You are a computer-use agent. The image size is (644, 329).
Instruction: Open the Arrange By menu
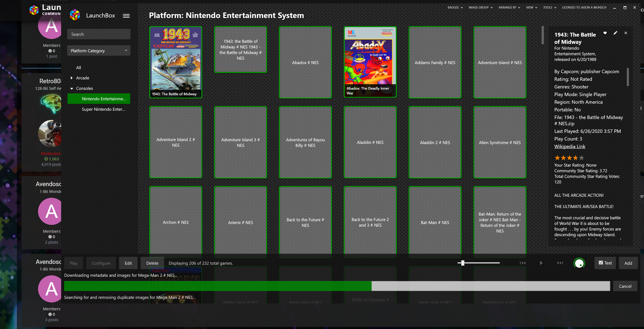click(x=509, y=7)
